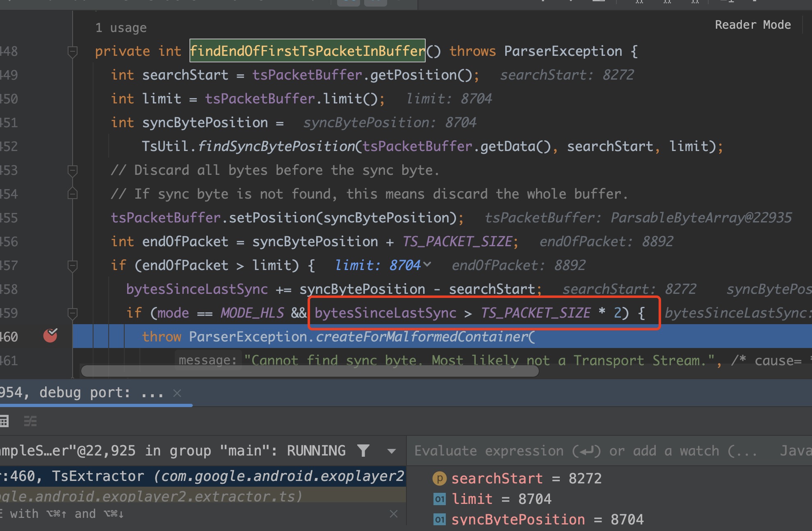Collapse the nested if fold at line 459
This screenshot has height=531, width=812.
73,314
